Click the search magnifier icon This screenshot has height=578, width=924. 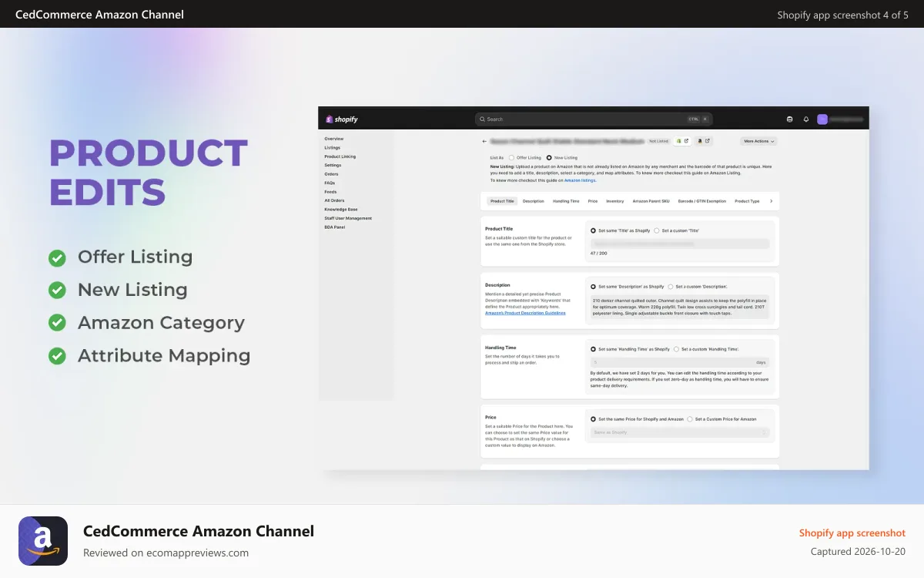click(x=482, y=119)
